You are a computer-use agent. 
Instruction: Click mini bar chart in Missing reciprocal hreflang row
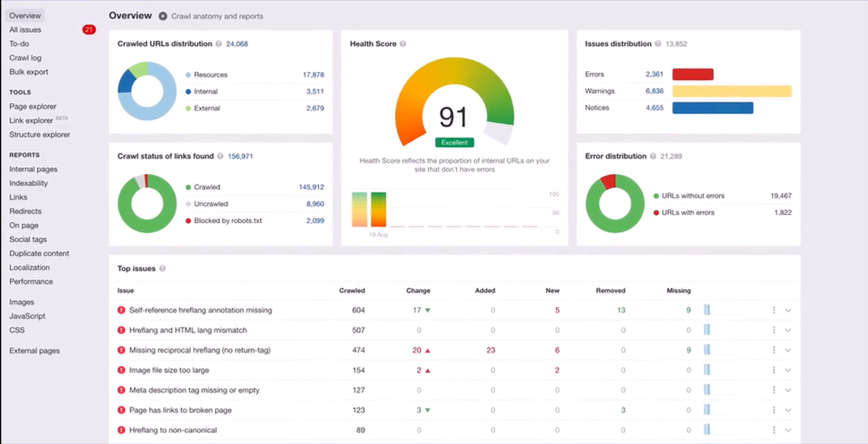click(707, 350)
